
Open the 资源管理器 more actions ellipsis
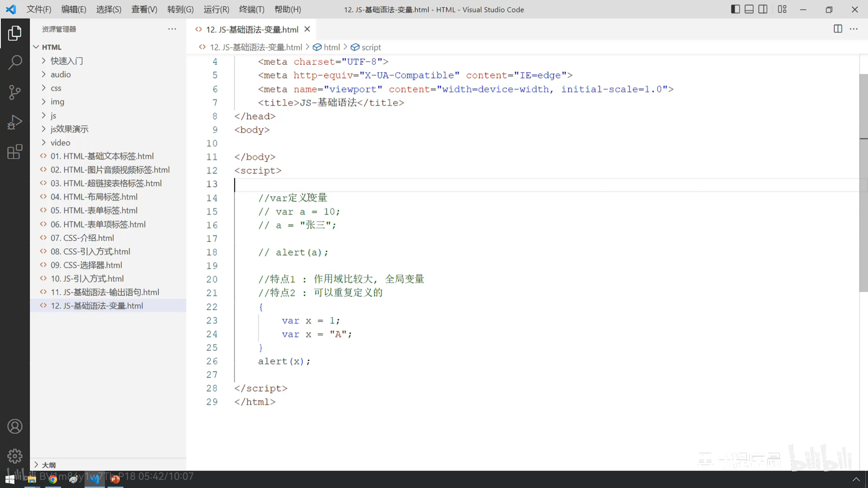point(172,29)
